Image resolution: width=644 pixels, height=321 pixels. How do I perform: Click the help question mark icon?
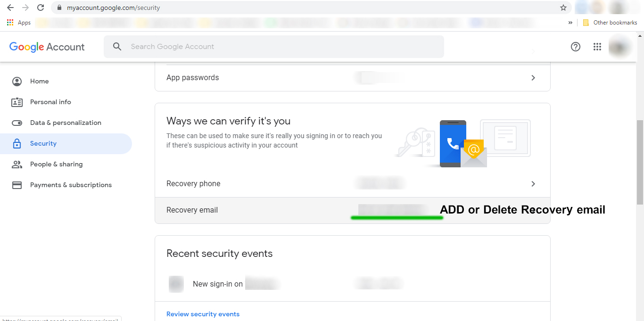pos(576,47)
